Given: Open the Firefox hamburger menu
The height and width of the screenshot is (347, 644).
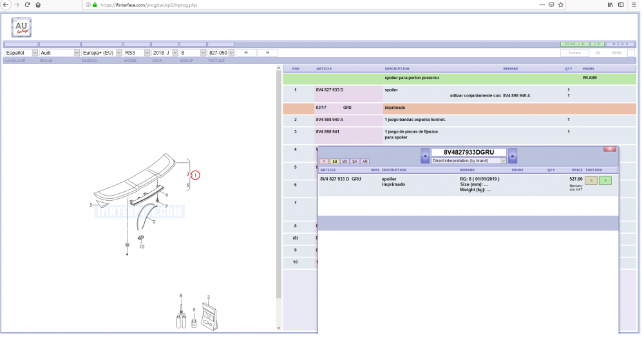Looking at the screenshot, I should (634, 5).
